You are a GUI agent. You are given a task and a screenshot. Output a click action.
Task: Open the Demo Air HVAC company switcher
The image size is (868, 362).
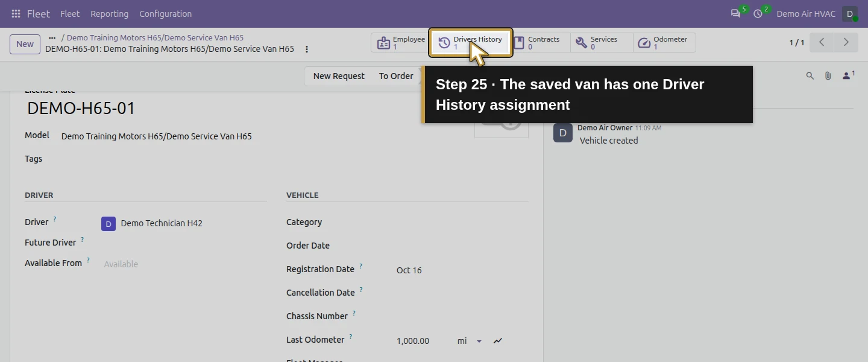pos(806,13)
